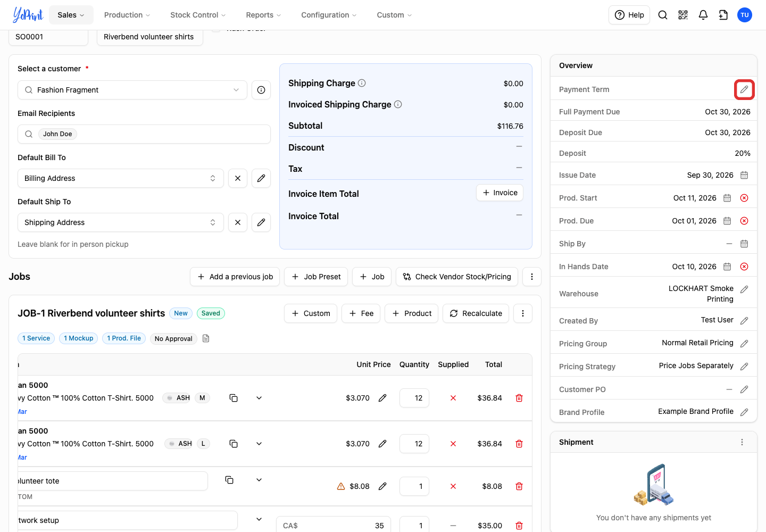Open the Shipment panel options menu
The image size is (766, 532).
742,442
